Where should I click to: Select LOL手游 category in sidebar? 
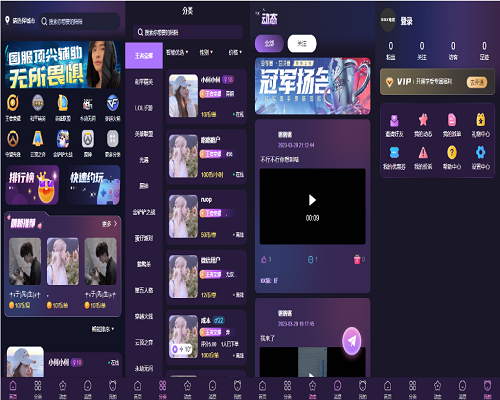pos(144,108)
